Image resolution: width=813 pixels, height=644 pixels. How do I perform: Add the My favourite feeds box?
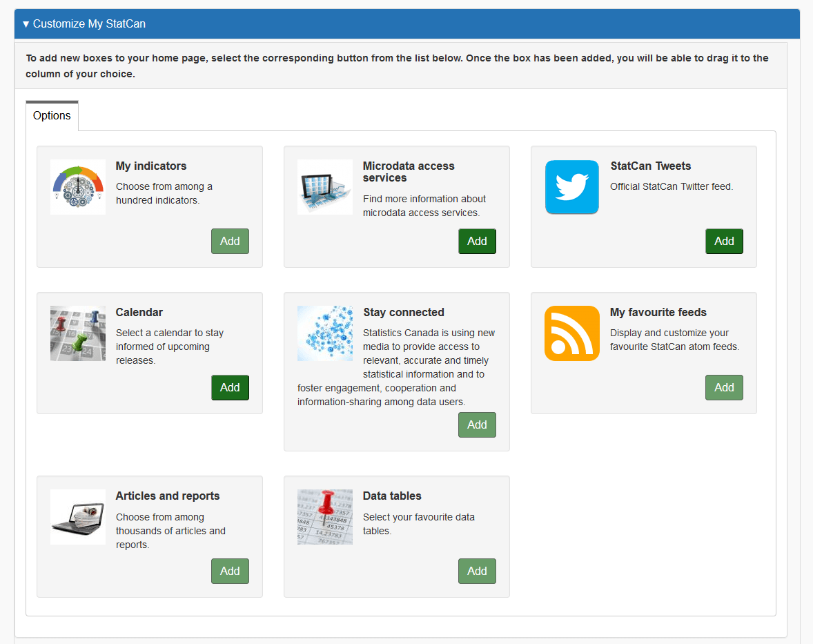point(724,388)
